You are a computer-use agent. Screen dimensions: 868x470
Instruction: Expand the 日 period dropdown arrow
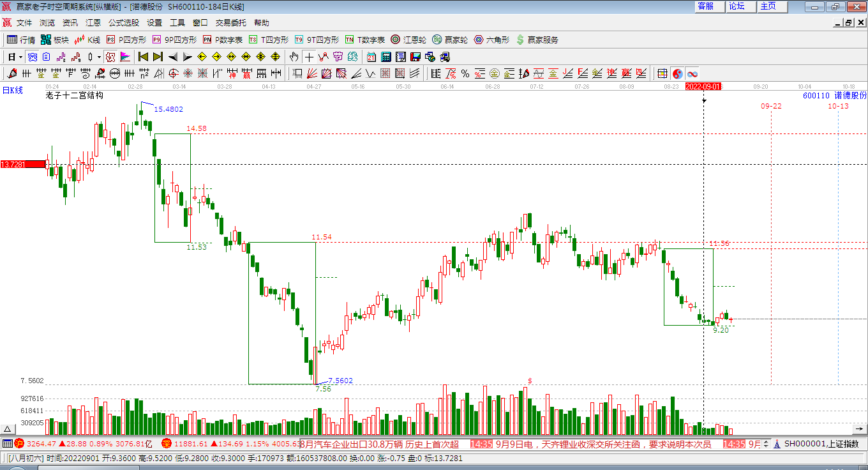[x=21, y=57]
